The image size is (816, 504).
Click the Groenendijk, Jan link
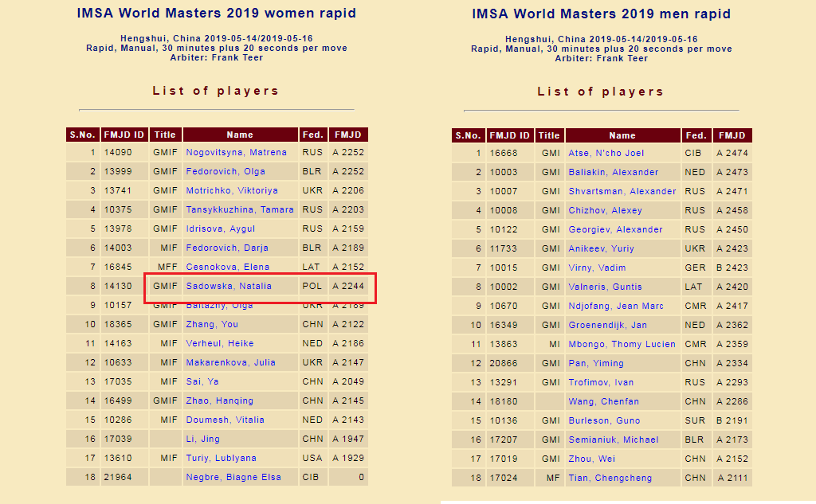coord(608,325)
